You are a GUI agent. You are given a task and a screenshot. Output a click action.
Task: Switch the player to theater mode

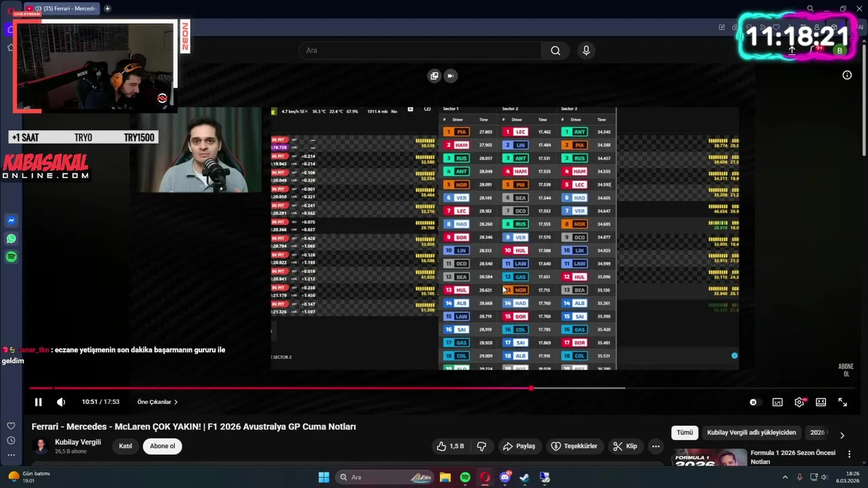click(821, 402)
